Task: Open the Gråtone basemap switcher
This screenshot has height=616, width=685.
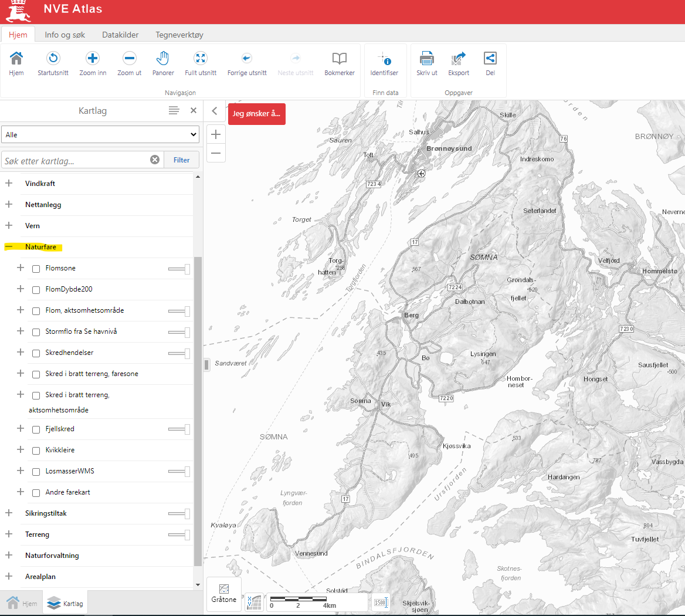Action: point(223,594)
